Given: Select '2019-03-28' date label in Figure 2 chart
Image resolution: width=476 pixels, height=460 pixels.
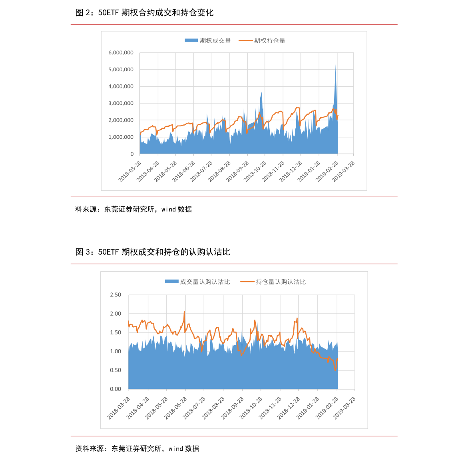Looking at the screenshot, I should coord(343,171).
